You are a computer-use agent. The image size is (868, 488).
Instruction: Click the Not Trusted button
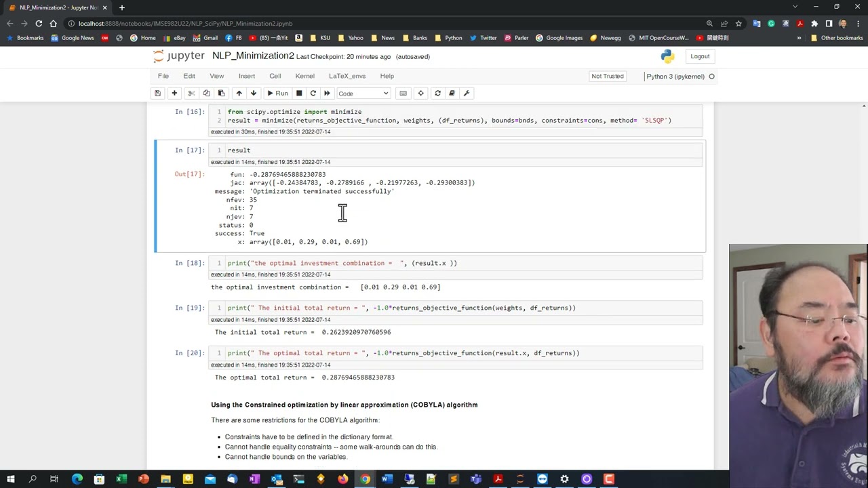tap(608, 76)
